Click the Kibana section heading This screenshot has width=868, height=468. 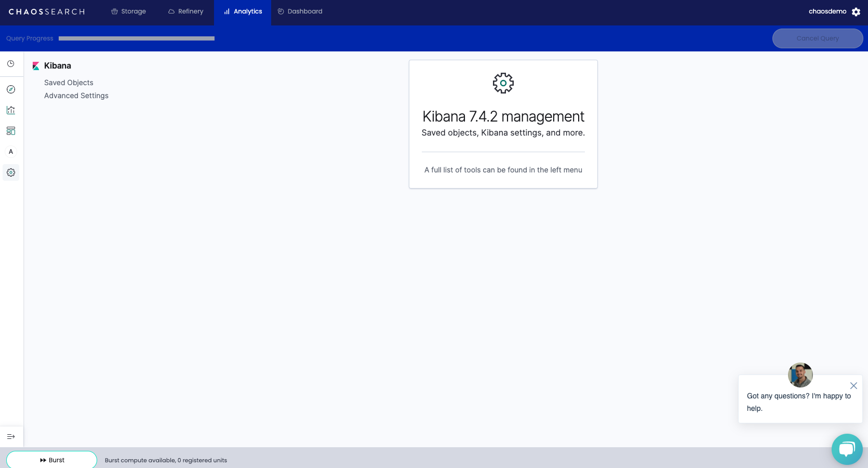pos(58,66)
